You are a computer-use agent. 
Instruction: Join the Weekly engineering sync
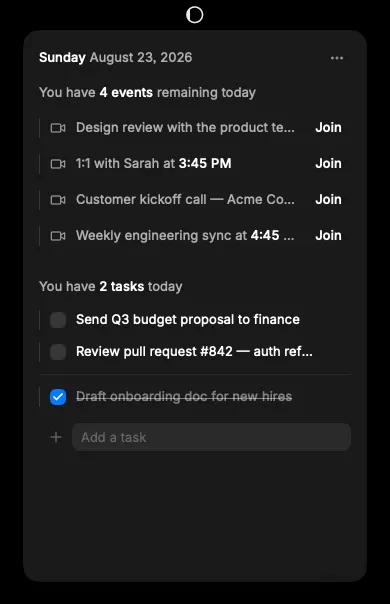[328, 235]
